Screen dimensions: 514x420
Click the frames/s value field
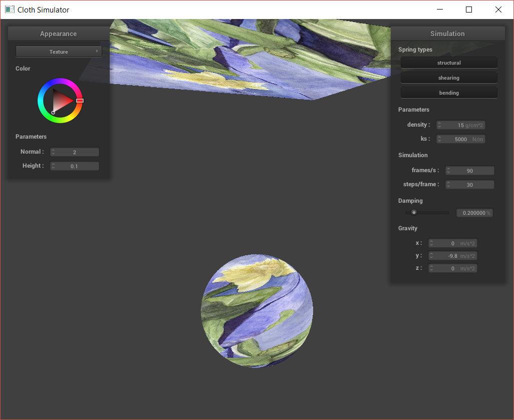[470, 170]
